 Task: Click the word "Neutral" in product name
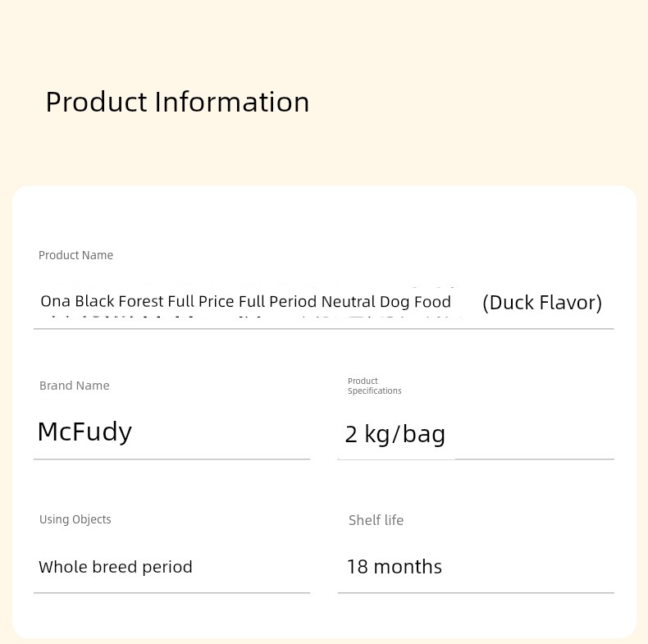(349, 302)
